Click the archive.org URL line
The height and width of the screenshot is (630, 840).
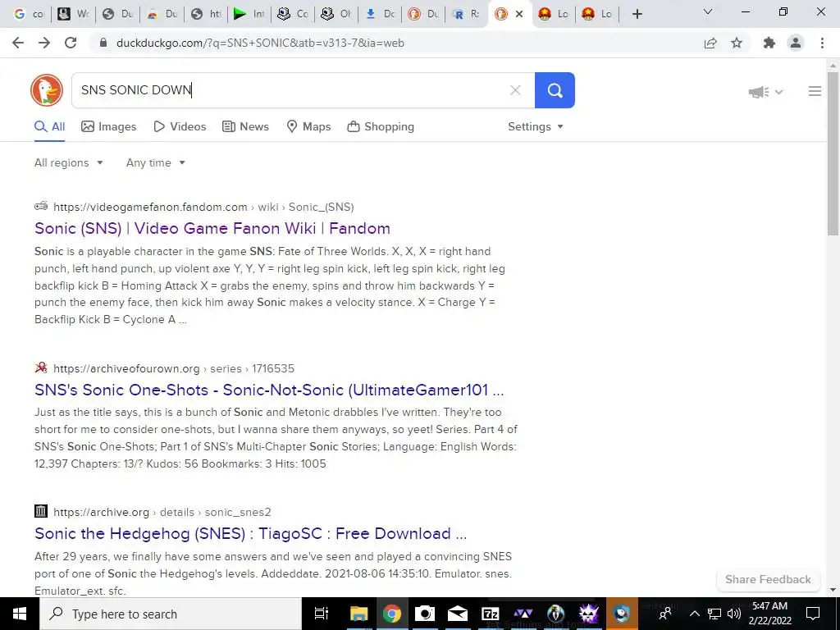pyautogui.click(x=162, y=513)
